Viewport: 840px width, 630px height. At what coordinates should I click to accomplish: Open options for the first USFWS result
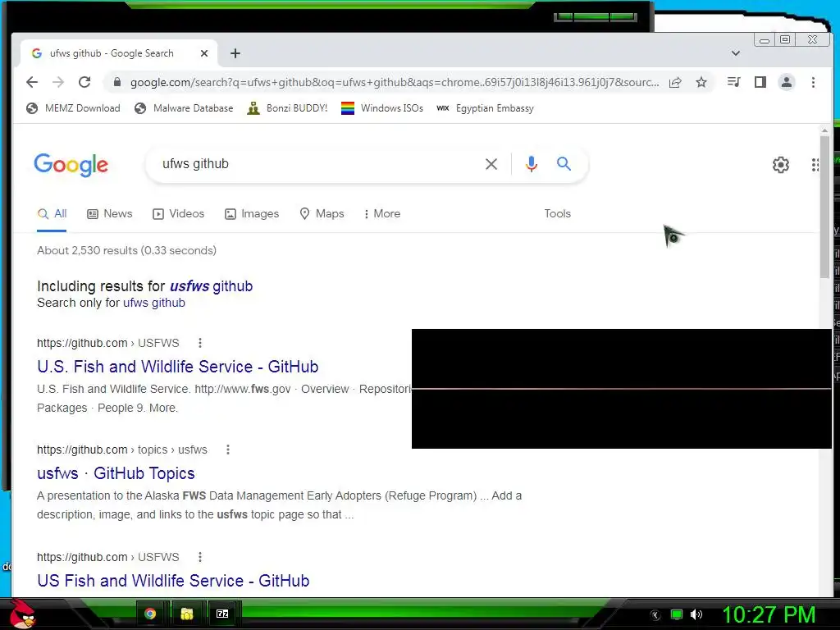point(200,343)
